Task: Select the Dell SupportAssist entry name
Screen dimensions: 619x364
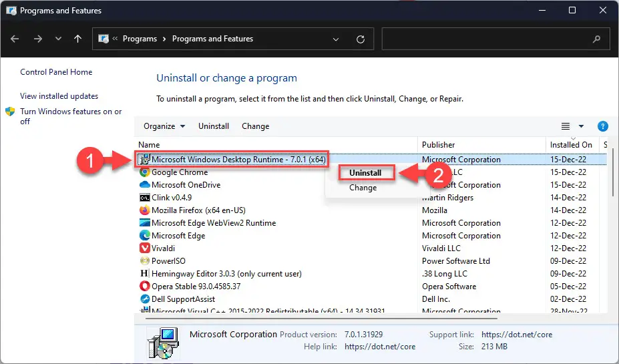Action: (x=183, y=299)
